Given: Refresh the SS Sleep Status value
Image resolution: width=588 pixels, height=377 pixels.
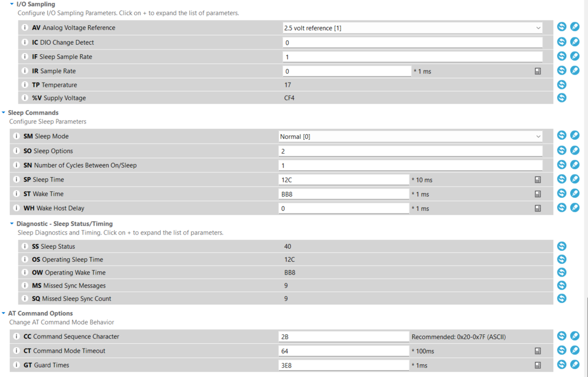Looking at the screenshot, I should tap(561, 246).
